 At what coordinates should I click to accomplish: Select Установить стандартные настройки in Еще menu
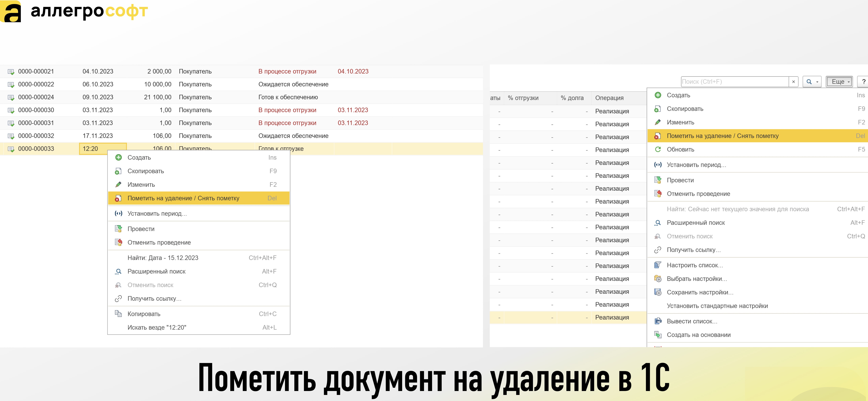(x=757, y=306)
